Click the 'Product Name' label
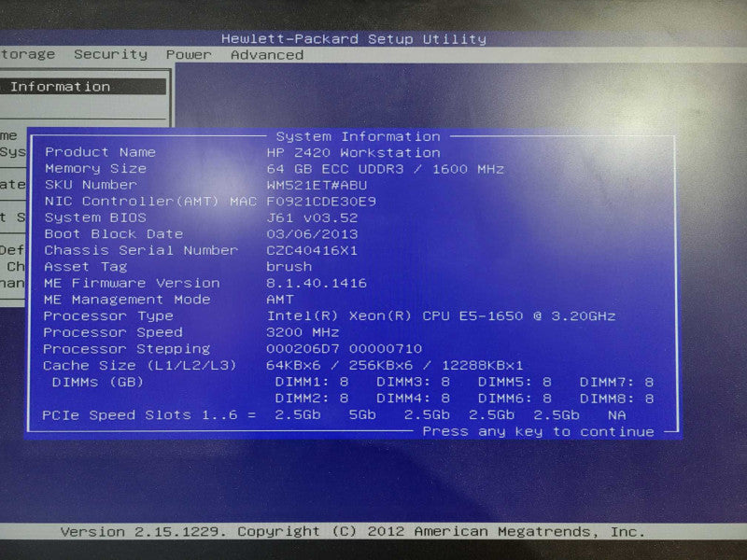The image size is (747, 560). (x=101, y=152)
